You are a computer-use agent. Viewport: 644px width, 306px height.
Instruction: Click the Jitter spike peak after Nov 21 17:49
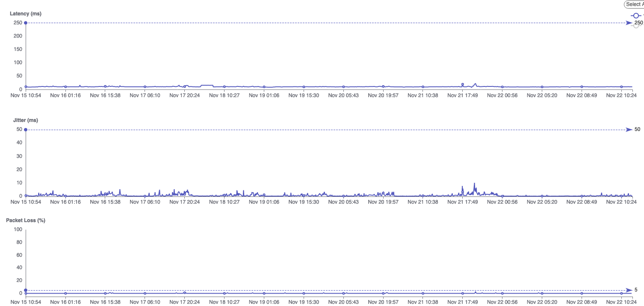[474, 184]
